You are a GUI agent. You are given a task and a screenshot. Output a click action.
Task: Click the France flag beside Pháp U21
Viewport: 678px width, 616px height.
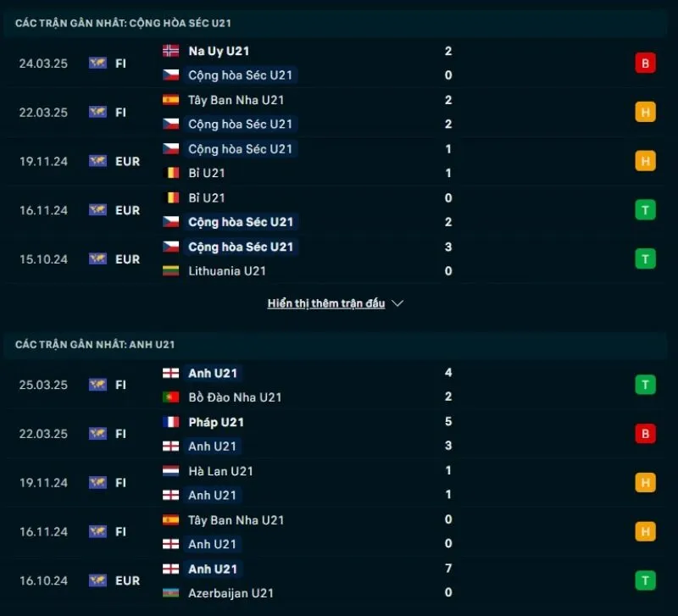click(x=170, y=422)
